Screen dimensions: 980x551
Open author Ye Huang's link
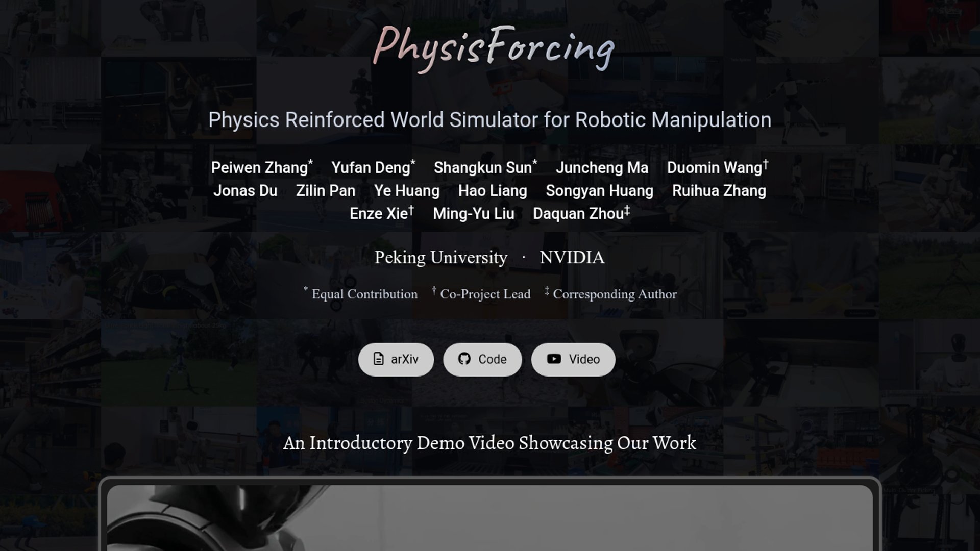[407, 190]
